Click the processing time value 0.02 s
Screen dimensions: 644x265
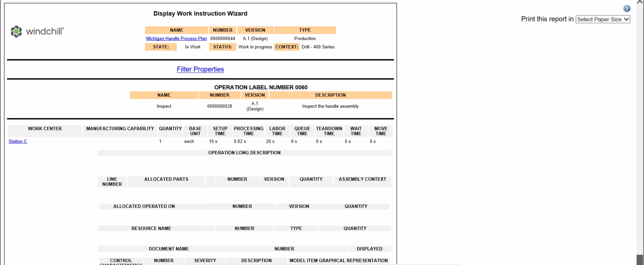coord(240,141)
